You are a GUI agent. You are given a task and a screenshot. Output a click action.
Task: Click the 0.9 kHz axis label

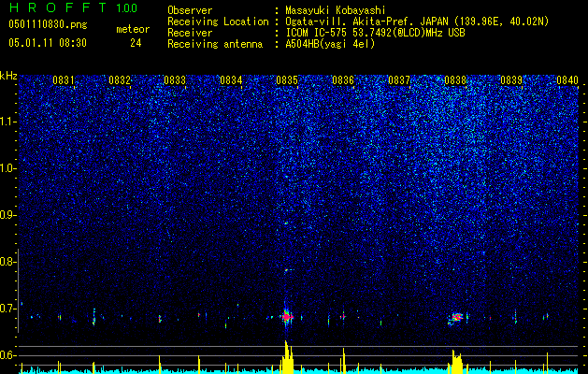pyautogui.click(x=7, y=215)
